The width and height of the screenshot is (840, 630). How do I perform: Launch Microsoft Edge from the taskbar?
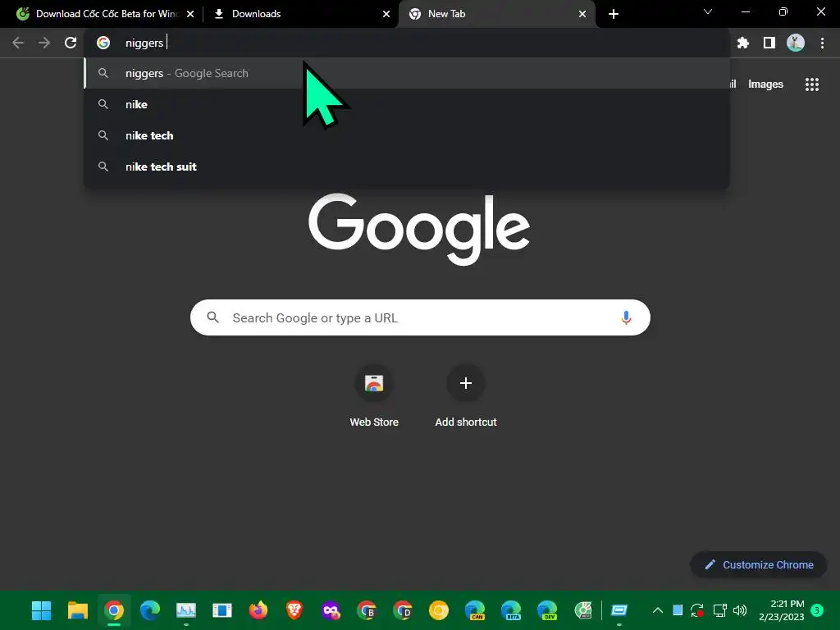tap(150, 610)
